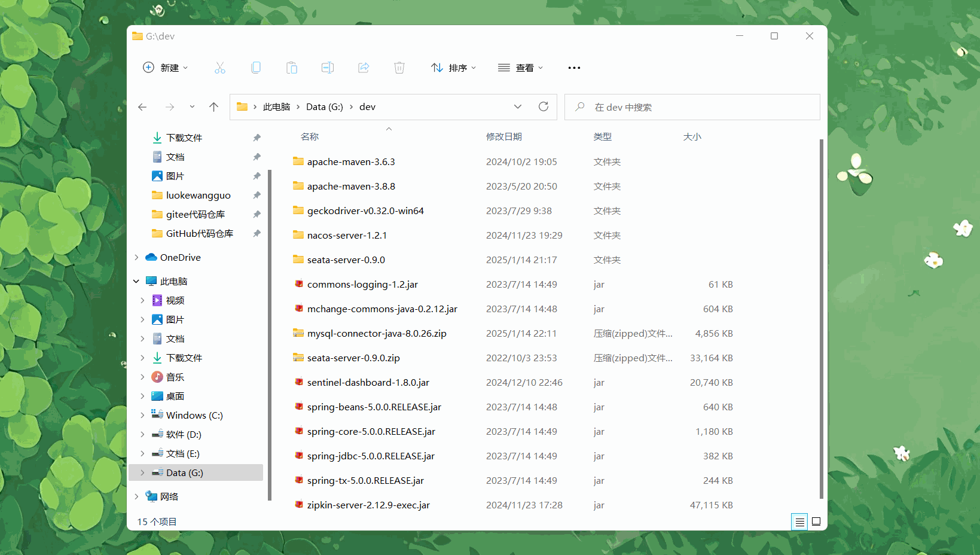Click the Delete trash bin icon
This screenshot has height=555, width=980.
click(x=399, y=68)
